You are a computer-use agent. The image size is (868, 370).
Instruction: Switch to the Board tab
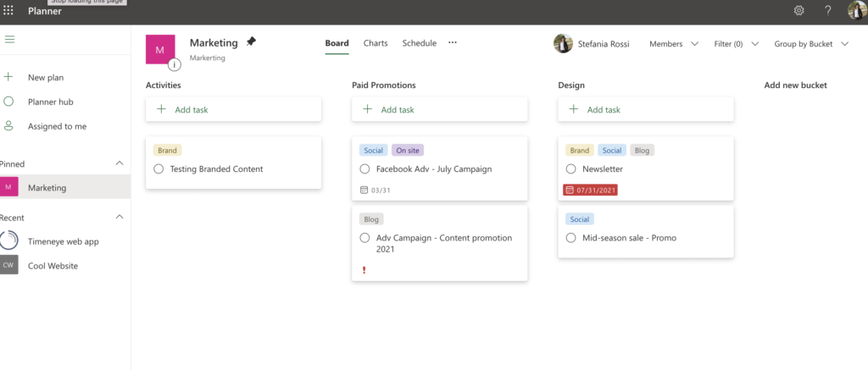(337, 43)
